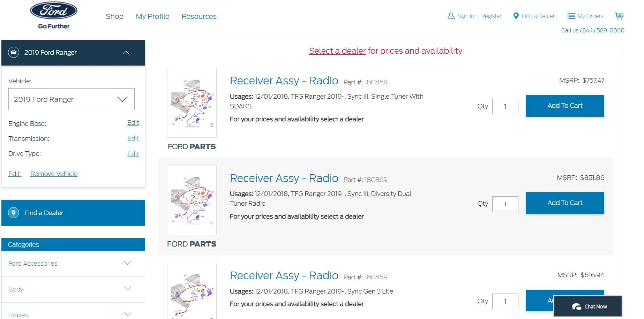Edit the Drive Type
Viewport: 644px width, 319px height.
coord(133,154)
